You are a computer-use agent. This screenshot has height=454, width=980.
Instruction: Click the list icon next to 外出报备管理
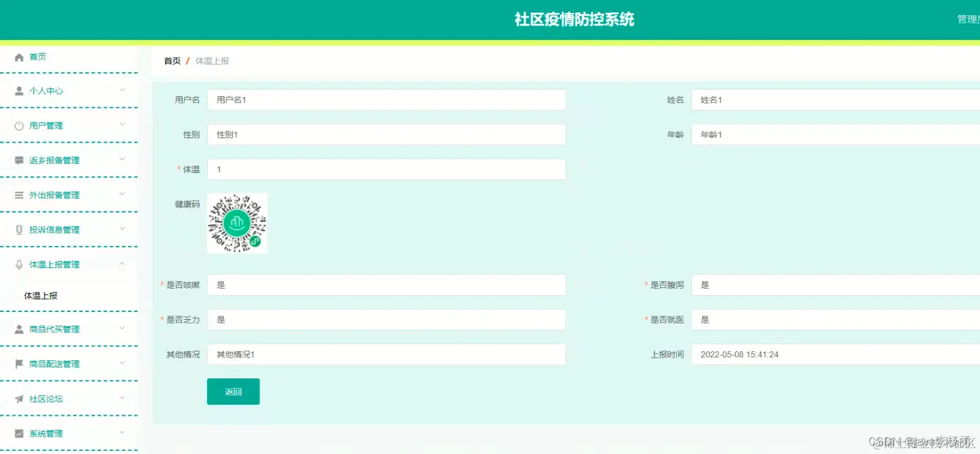tap(19, 196)
